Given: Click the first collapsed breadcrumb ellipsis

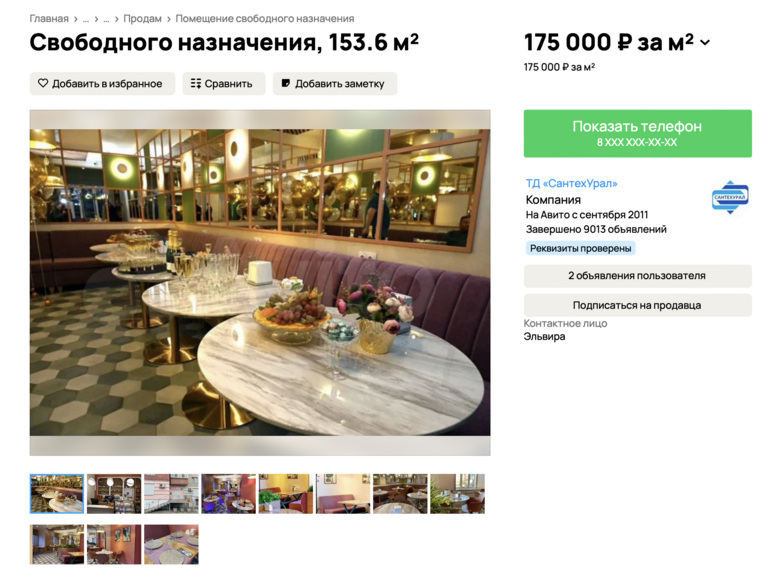Looking at the screenshot, I should [x=86, y=19].
